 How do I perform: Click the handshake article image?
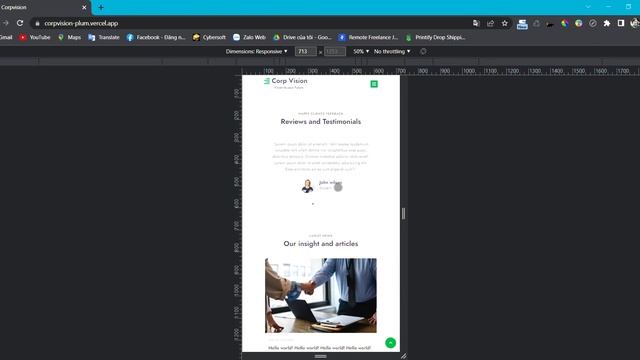(321, 296)
